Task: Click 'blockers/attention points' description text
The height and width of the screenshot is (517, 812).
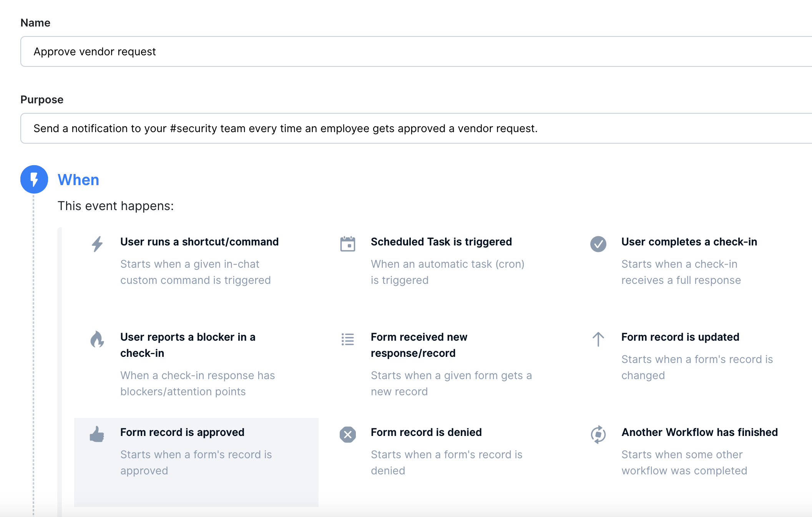Action: click(183, 391)
